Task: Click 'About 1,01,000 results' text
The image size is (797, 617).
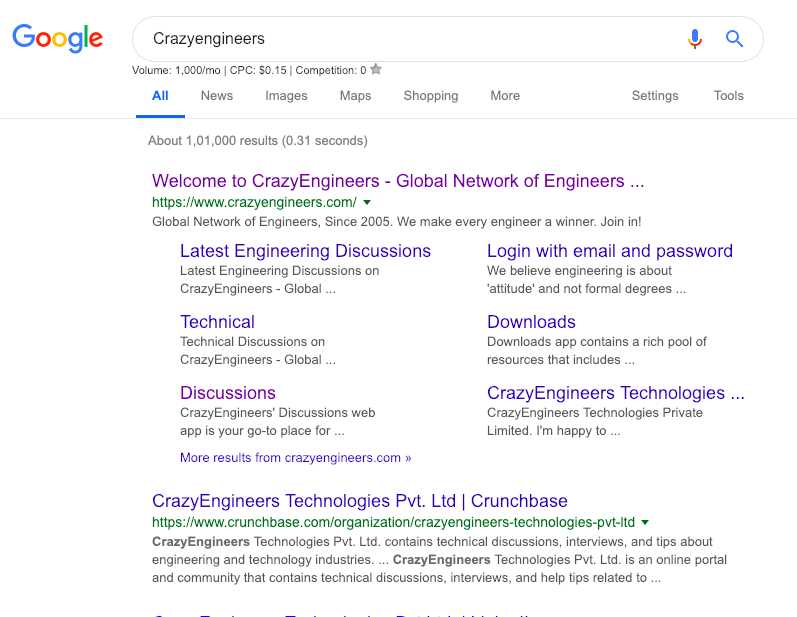Action: [258, 141]
